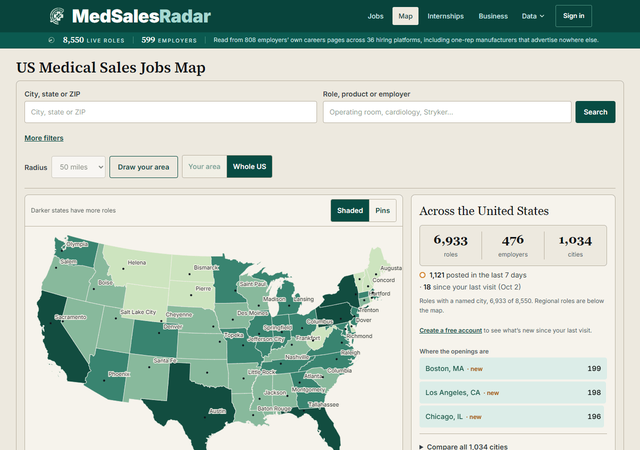Click the MedSalesRadar radar logo icon

(x=57, y=16)
